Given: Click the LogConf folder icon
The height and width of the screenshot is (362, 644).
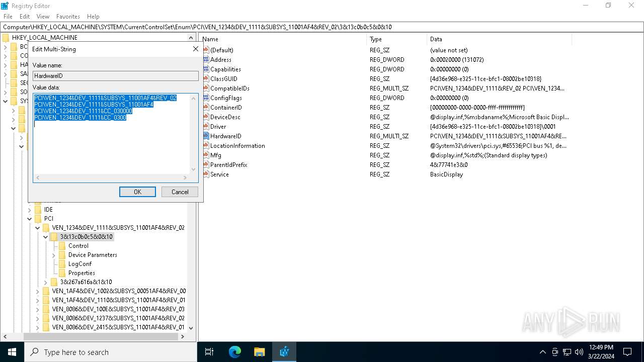Looking at the screenshot, I should 62,264.
